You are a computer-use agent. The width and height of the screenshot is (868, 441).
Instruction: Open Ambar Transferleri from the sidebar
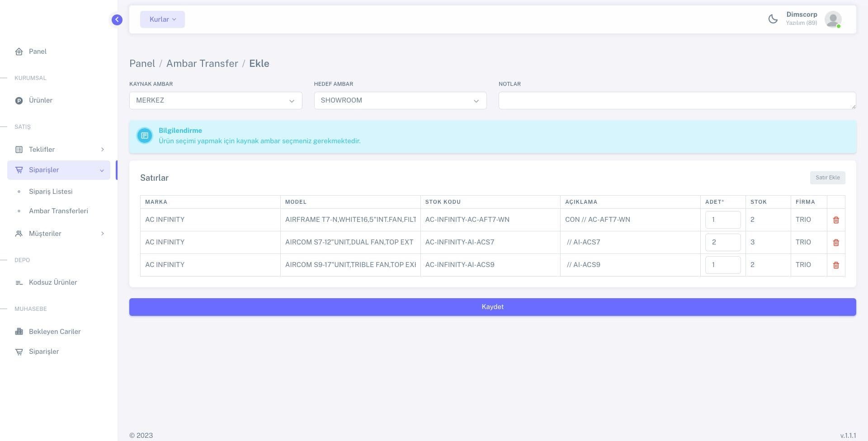tap(58, 211)
